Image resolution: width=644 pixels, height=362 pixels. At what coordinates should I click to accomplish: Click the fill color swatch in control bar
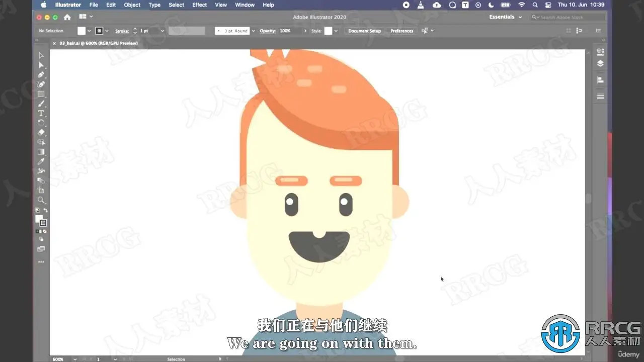tap(82, 31)
